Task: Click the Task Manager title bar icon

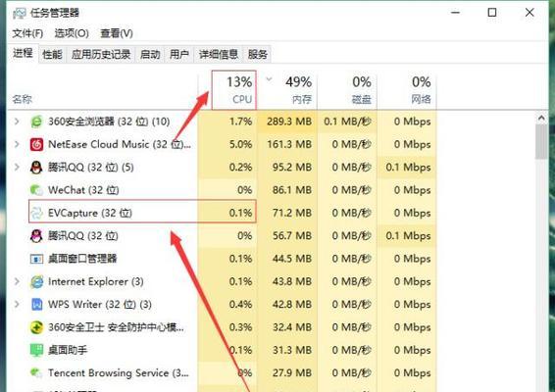Action: [19, 13]
